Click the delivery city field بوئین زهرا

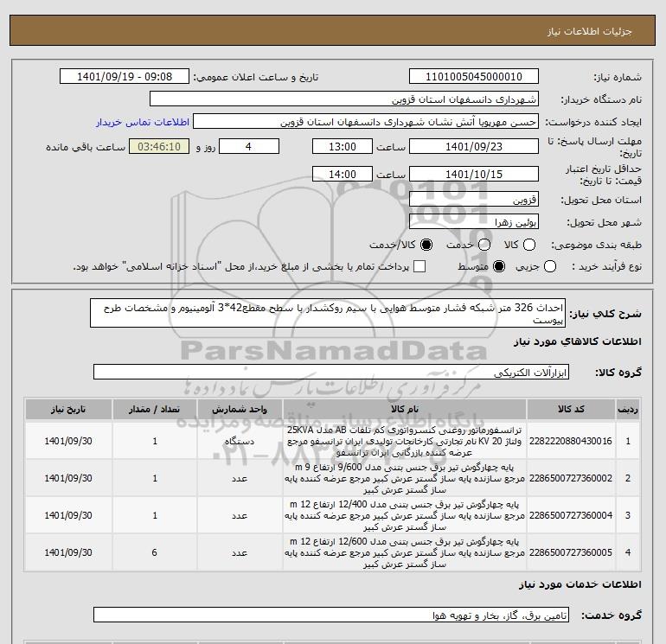pyautogui.click(x=474, y=222)
